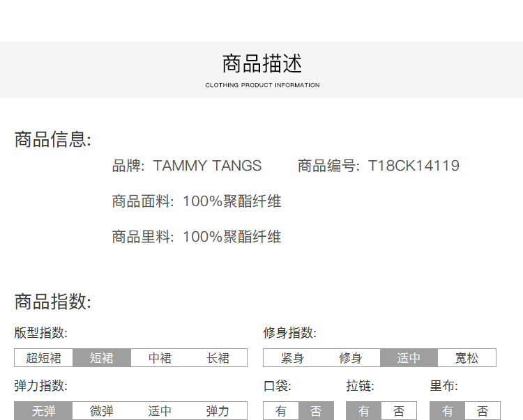
Task: Click the 商品描述 header title
Action: [262, 64]
